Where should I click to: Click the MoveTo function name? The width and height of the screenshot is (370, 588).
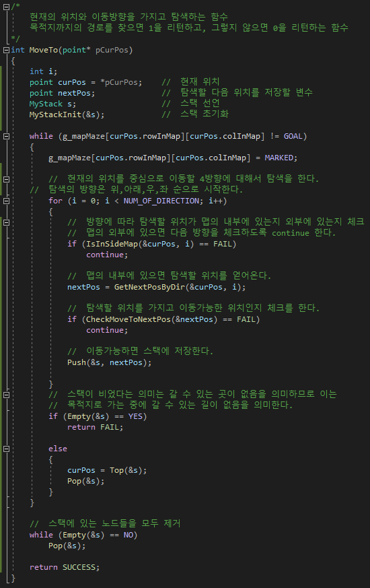[44, 50]
